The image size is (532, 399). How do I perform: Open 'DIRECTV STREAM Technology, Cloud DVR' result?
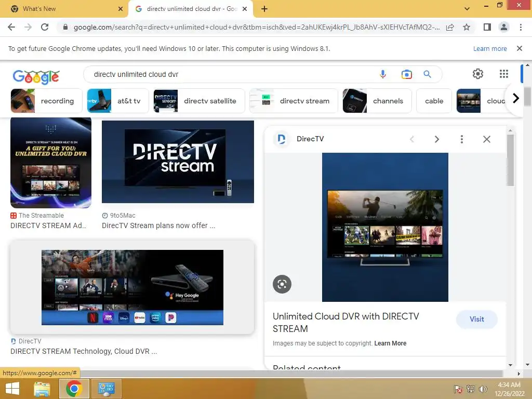point(84,351)
